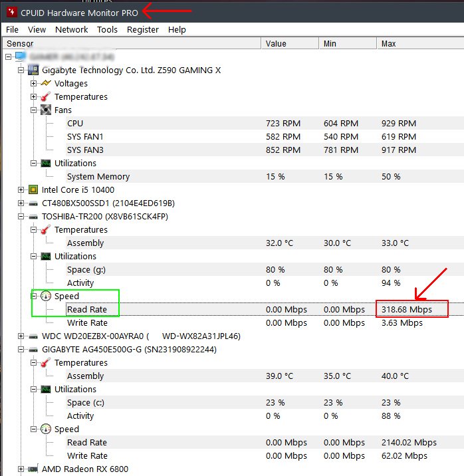
Task: Open the Help menu
Action: click(177, 30)
